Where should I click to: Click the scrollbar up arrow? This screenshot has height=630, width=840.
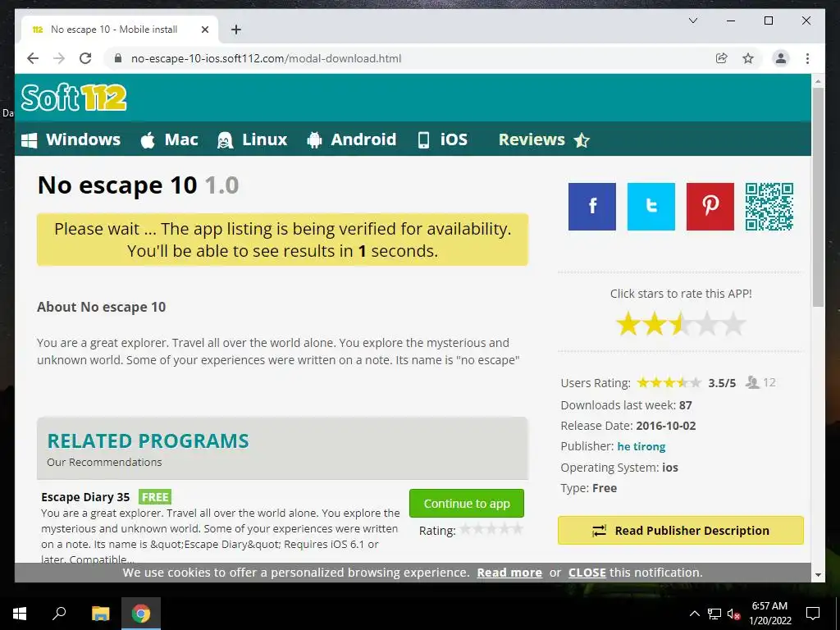[x=818, y=81]
